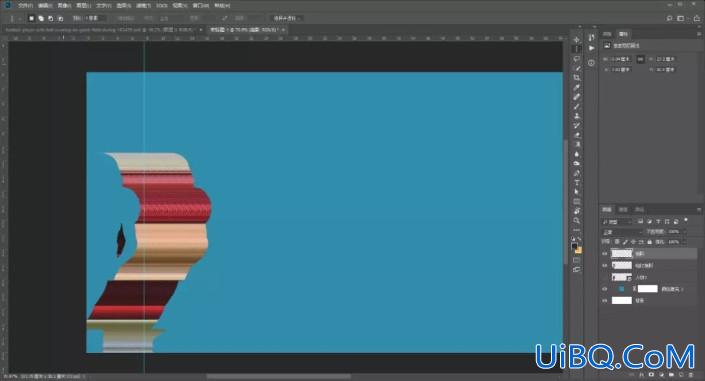Select the Lasso tool

[577, 59]
